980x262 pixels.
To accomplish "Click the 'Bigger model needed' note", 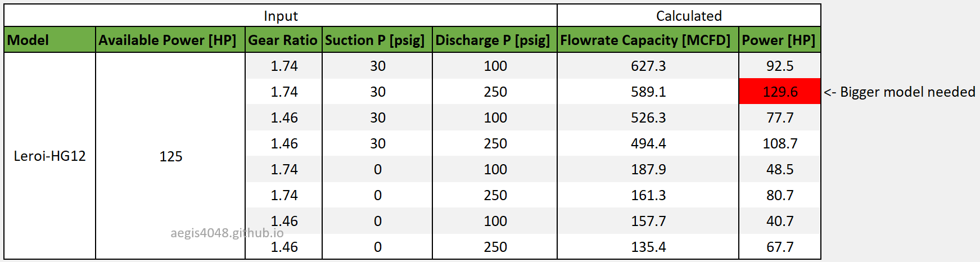I will click(900, 92).
